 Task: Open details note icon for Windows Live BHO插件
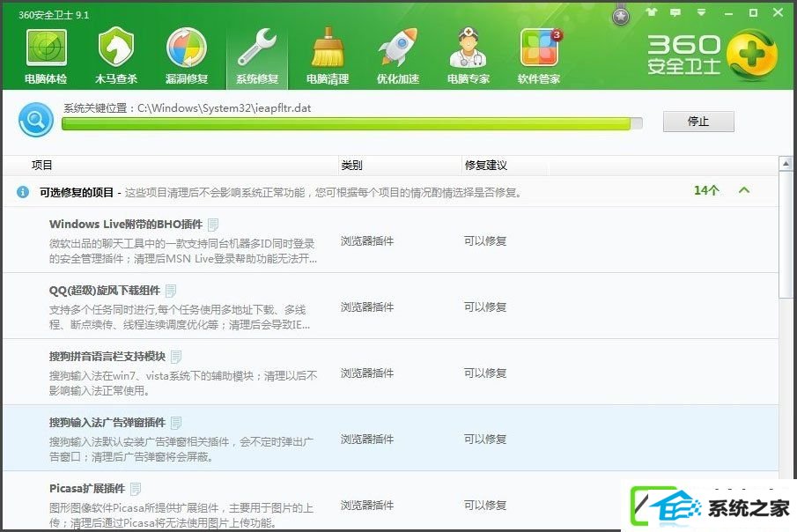point(213,225)
